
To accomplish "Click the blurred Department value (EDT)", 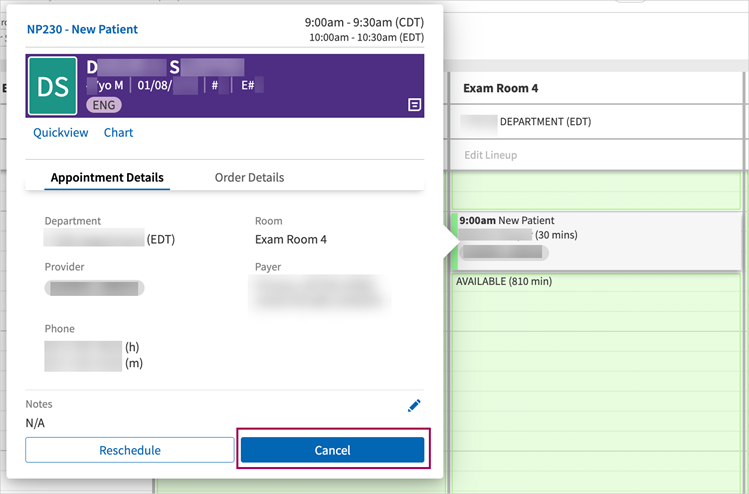I will (x=109, y=238).
